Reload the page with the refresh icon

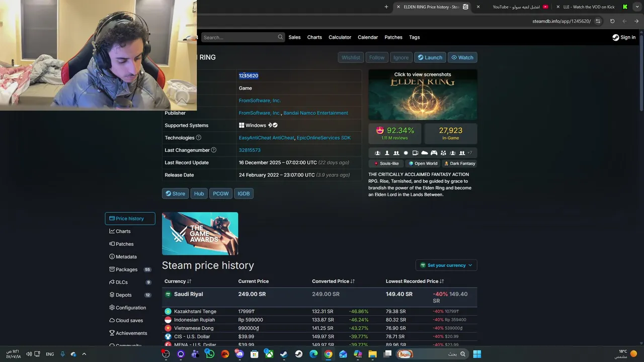click(x=612, y=21)
